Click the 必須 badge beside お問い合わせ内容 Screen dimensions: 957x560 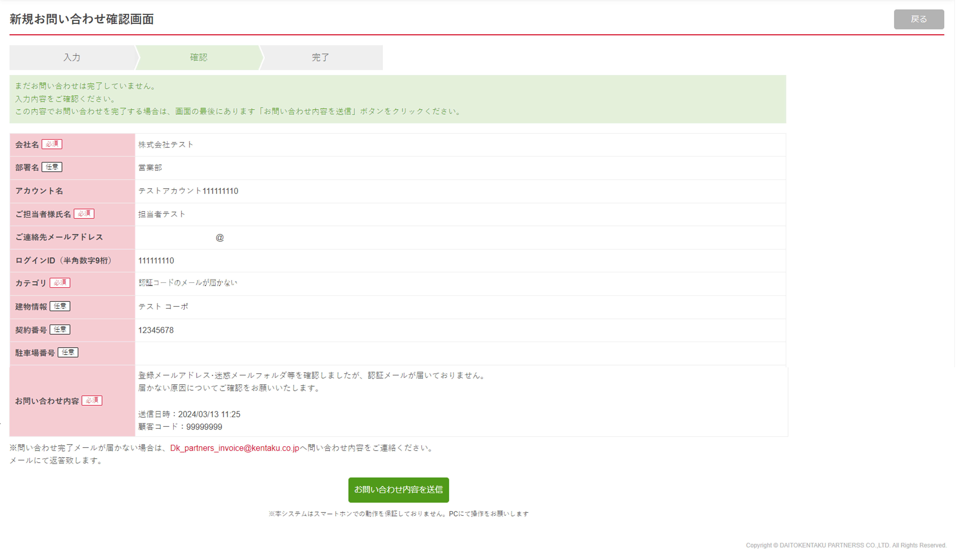pos(92,401)
